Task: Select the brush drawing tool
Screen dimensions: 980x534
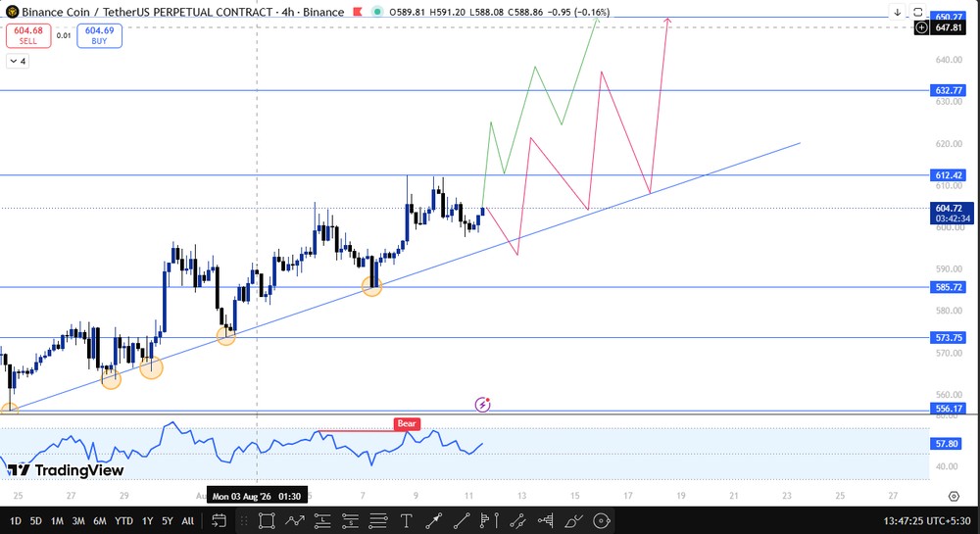Action: point(573,520)
